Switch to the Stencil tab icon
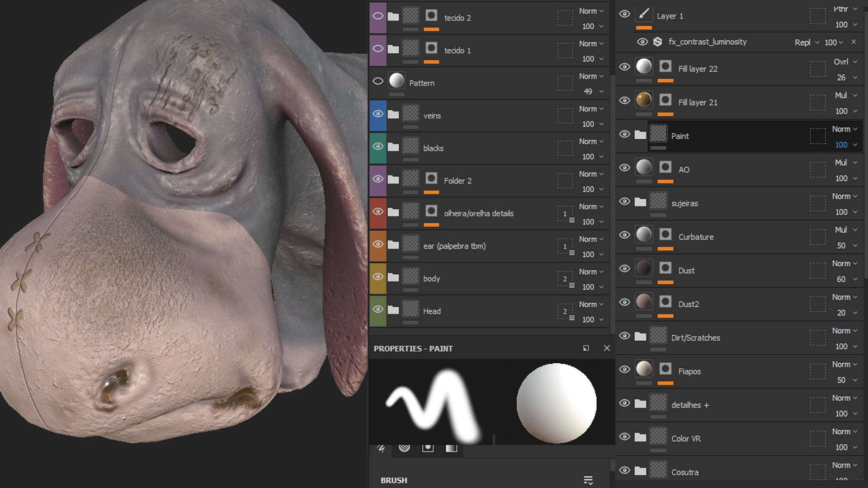Screen dimensions: 868x488 (x=428, y=448)
